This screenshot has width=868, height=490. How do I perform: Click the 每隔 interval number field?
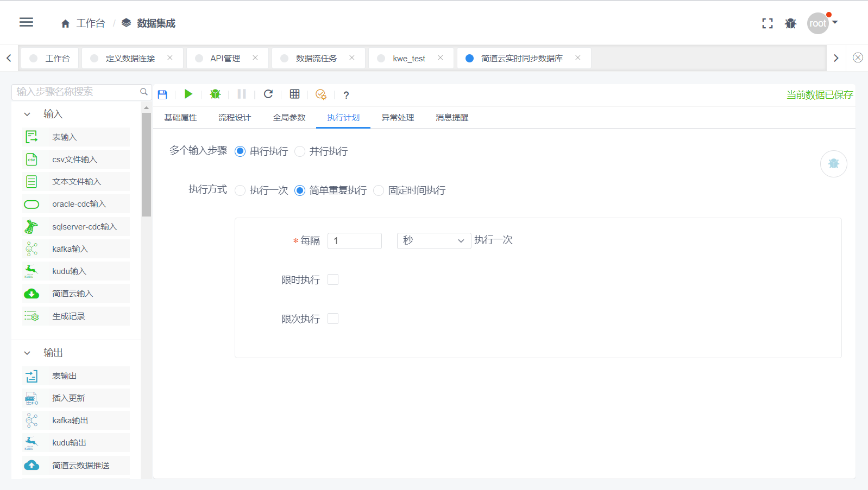pyautogui.click(x=355, y=240)
